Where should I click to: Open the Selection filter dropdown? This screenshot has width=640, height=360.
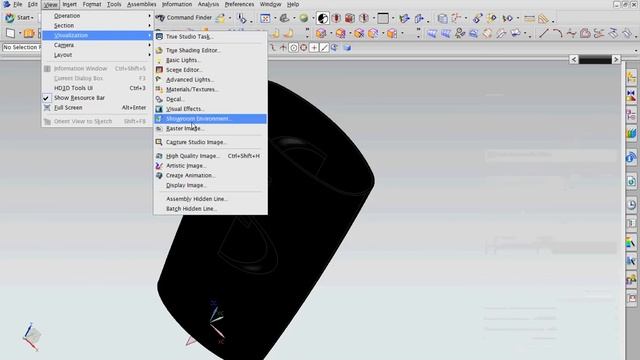click(21, 48)
